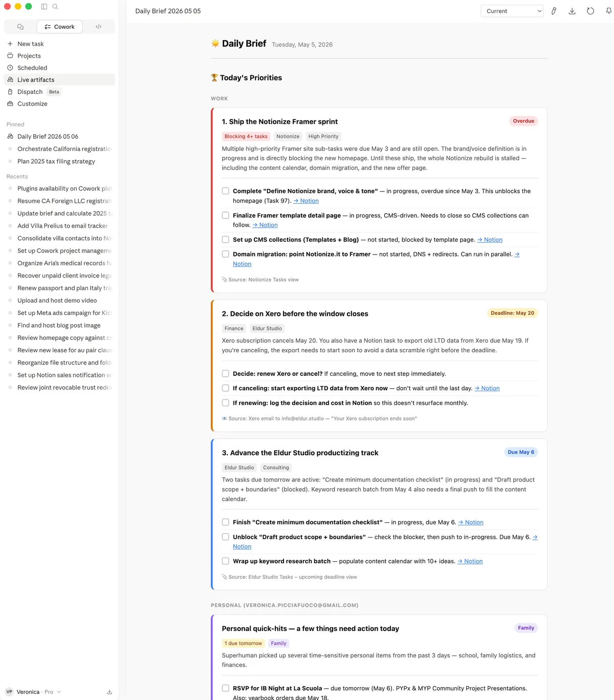Open Notion link for Finalize Framer template
The image size is (614, 700).
(x=265, y=225)
